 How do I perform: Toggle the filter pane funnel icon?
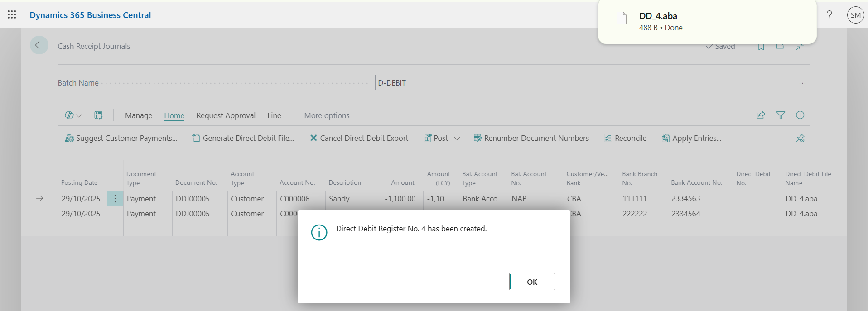pyautogui.click(x=781, y=115)
